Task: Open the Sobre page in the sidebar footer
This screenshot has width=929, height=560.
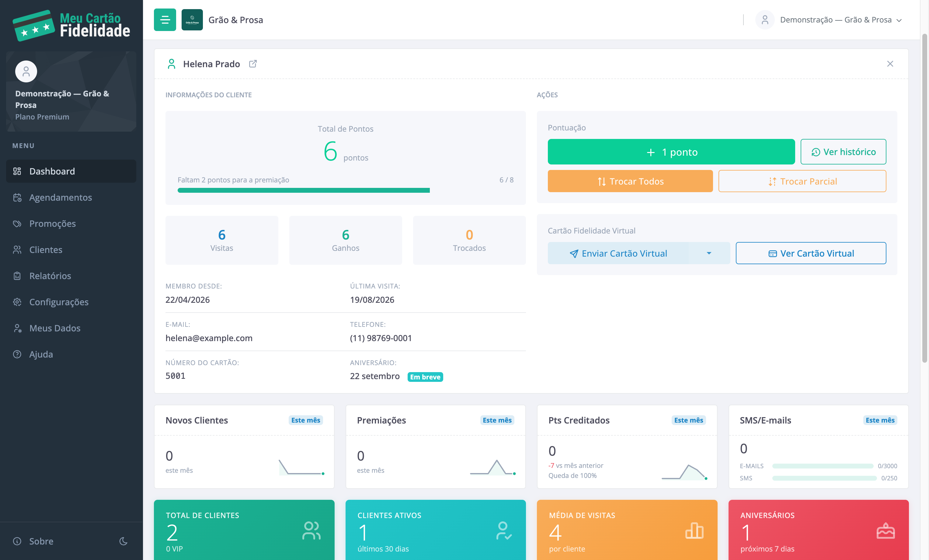Action: coord(41,541)
